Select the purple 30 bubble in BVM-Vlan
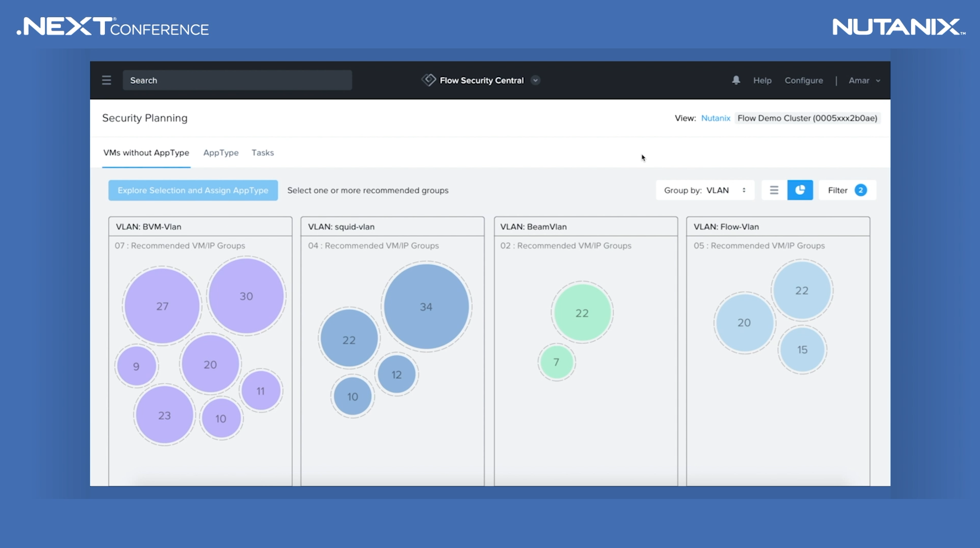This screenshot has height=548, width=980. (246, 296)
